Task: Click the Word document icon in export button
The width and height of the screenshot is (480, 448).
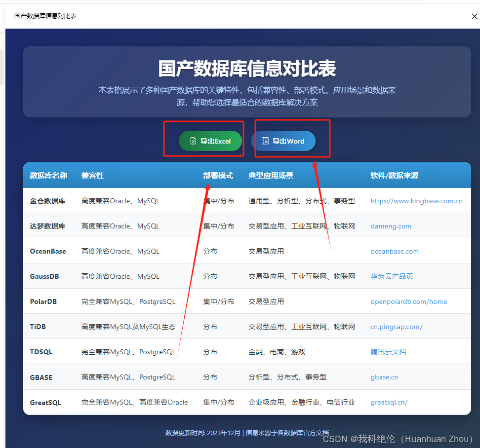Action: [265, 141]
